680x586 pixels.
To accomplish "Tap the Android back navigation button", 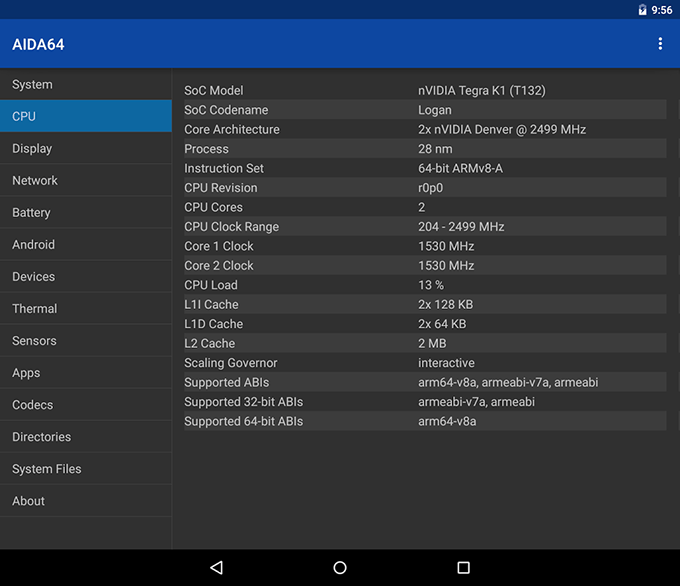I will [x=216, y=567].
